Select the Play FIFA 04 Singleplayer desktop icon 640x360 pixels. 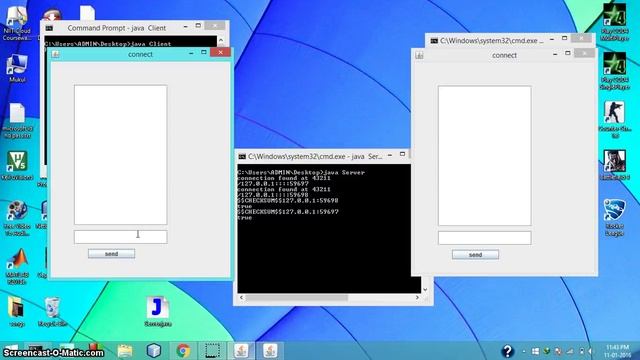[615, 71]
